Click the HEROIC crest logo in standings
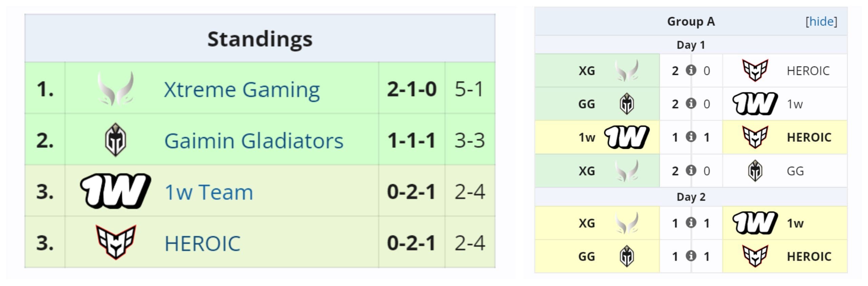 tap(115, 242)
